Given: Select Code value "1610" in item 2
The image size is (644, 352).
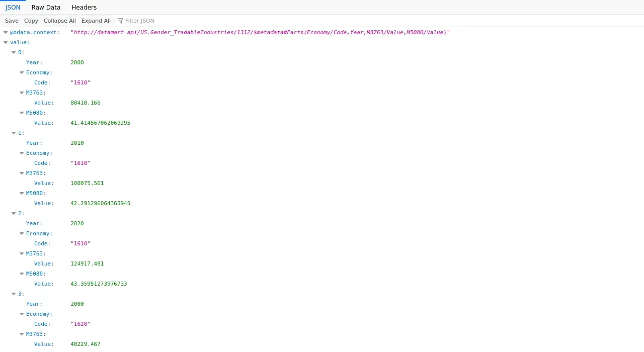Looking at the screenshot, I should 80,243.
